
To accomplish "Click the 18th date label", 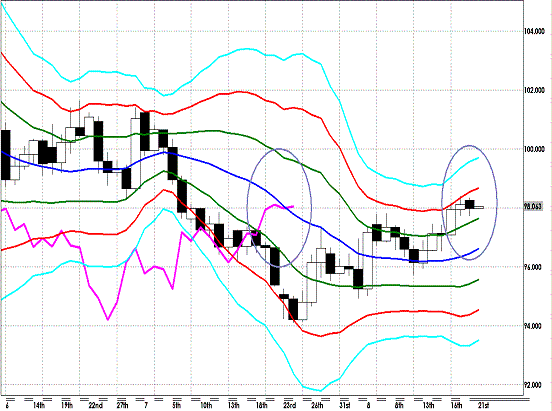I will point(261,405).
